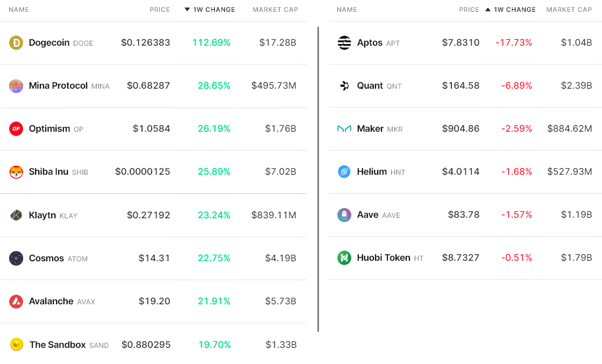The height and width of the screenshot is (364, 602).
Task: Select the Klaytn KLAY row name
Action: pos(43,215)
